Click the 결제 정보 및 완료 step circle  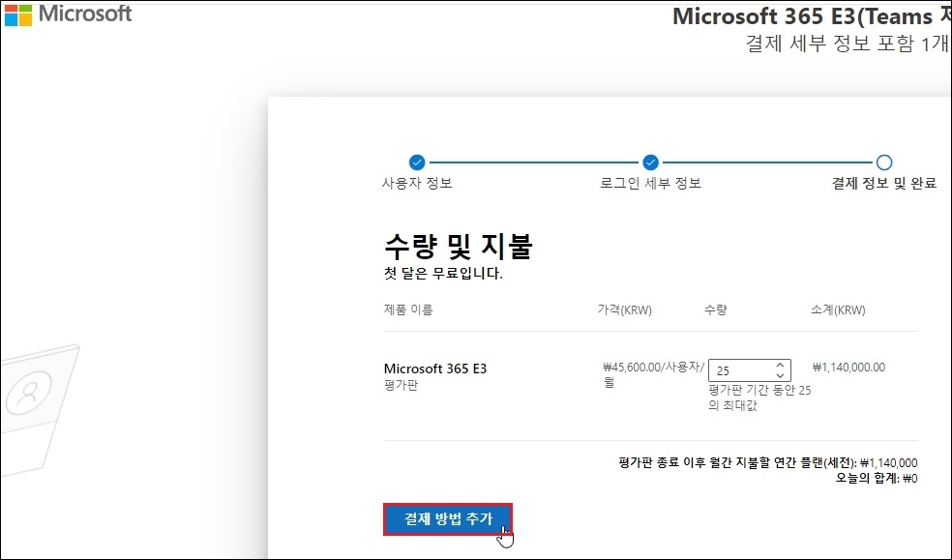pos(884,162)
